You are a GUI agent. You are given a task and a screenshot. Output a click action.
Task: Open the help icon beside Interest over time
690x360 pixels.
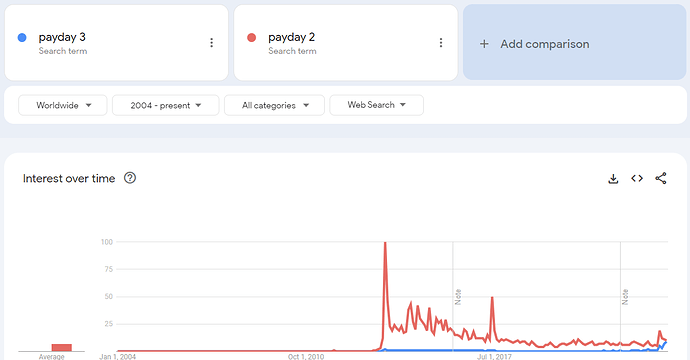click(x=130, y=178)
